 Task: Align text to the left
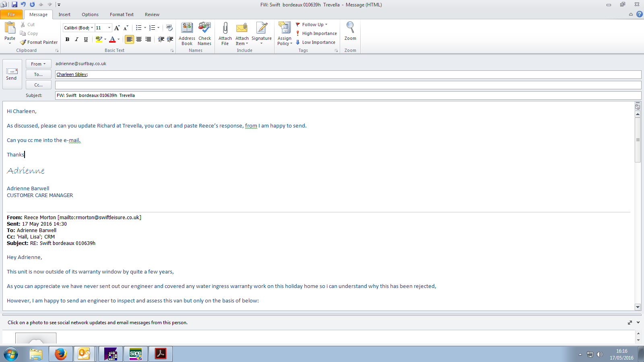click(129, 39)
